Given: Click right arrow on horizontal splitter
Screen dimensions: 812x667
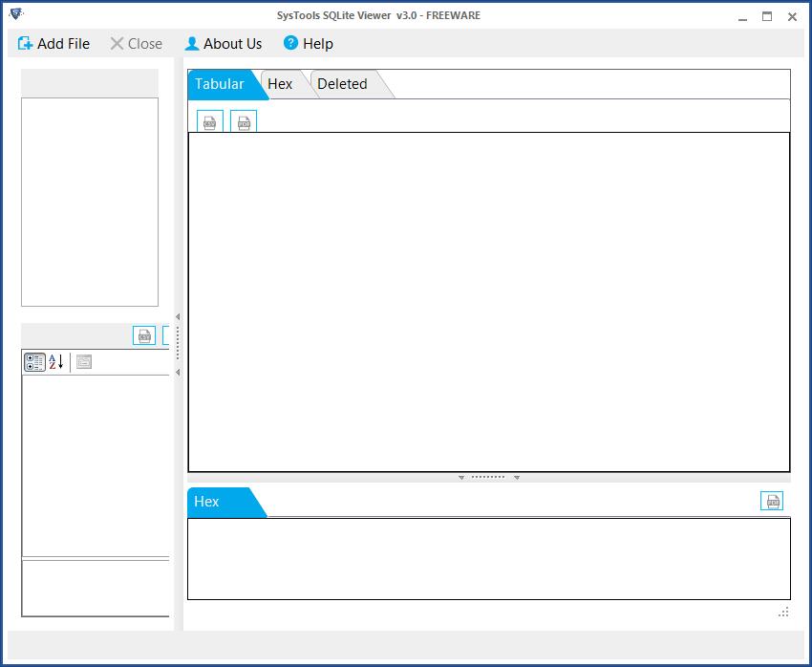Looking at the screenshot, I should 517,478.
